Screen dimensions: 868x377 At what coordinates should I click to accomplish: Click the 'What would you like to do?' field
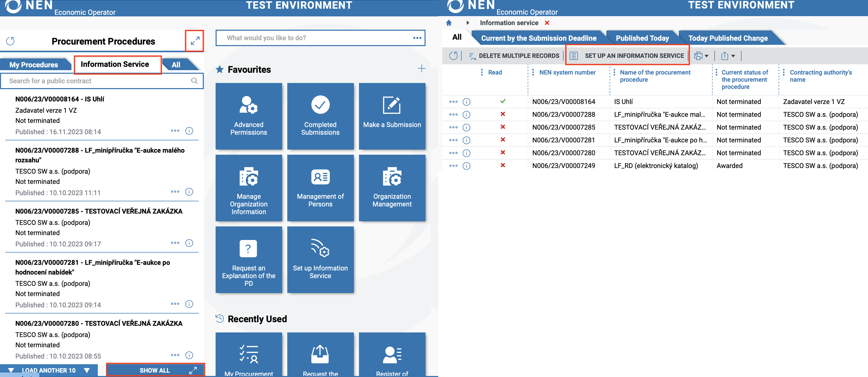(x=317, y=38)
